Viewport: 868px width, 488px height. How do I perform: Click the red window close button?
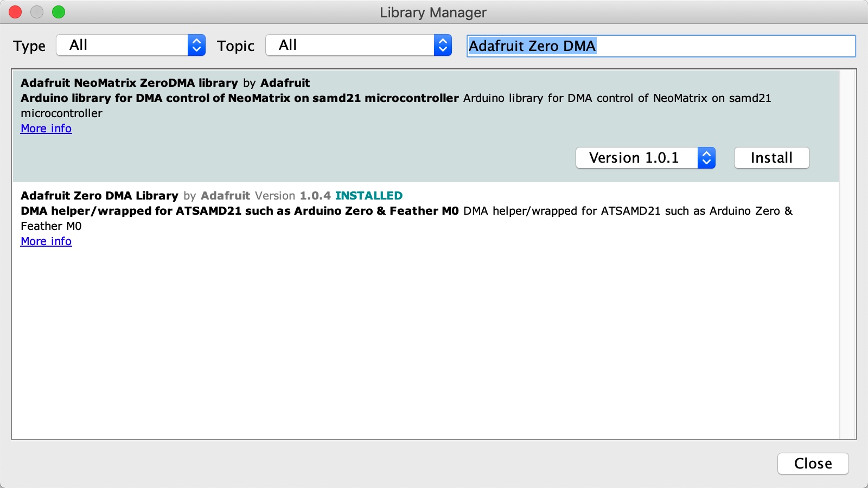(x=15, y=12)
